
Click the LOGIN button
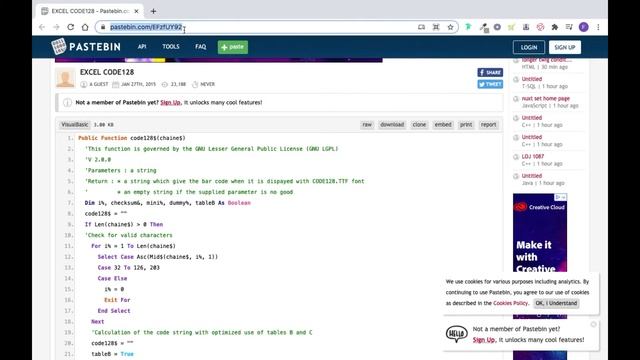[529, 47]
